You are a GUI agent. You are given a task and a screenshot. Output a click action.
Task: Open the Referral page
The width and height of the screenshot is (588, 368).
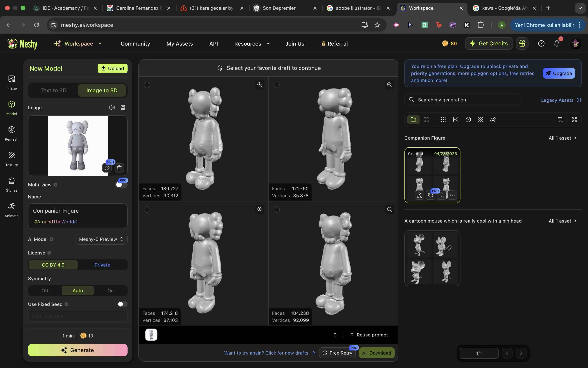tap(334, 44)
